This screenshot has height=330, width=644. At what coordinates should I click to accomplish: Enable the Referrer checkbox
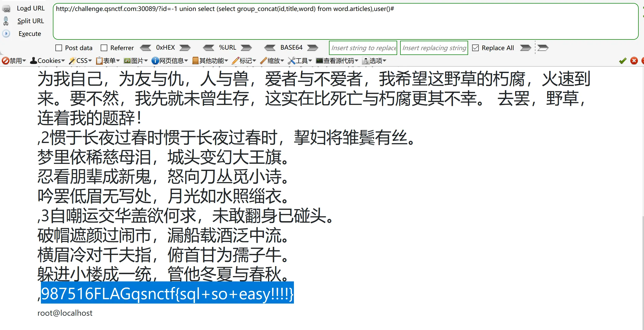[104, 48]
